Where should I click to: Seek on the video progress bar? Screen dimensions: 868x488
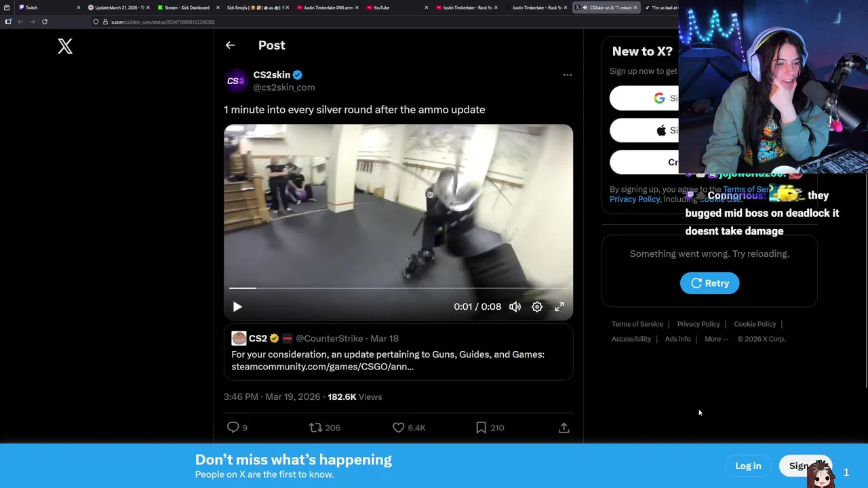398,288
